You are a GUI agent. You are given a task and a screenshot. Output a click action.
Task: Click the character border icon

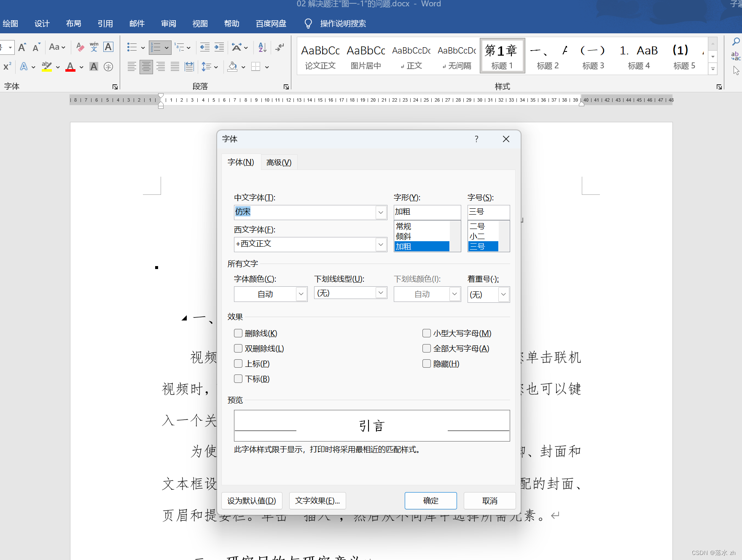coord(108,47)
